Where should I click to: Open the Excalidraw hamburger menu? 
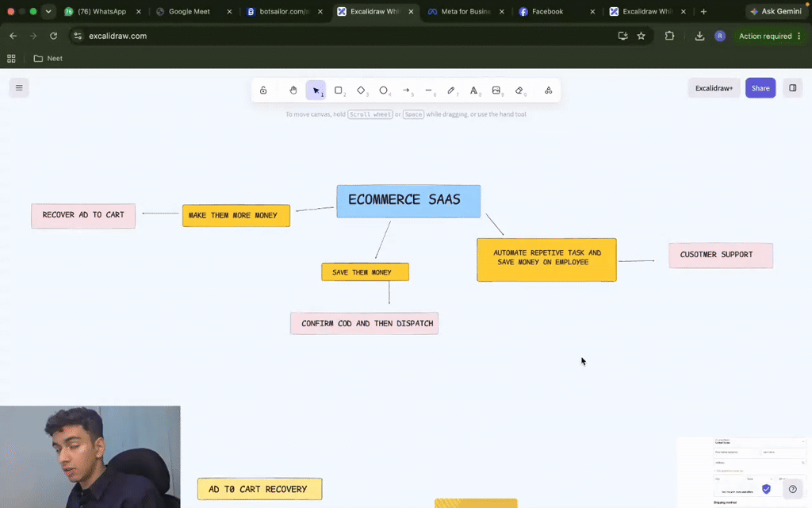pyautogui.click(x=19, y=88)
